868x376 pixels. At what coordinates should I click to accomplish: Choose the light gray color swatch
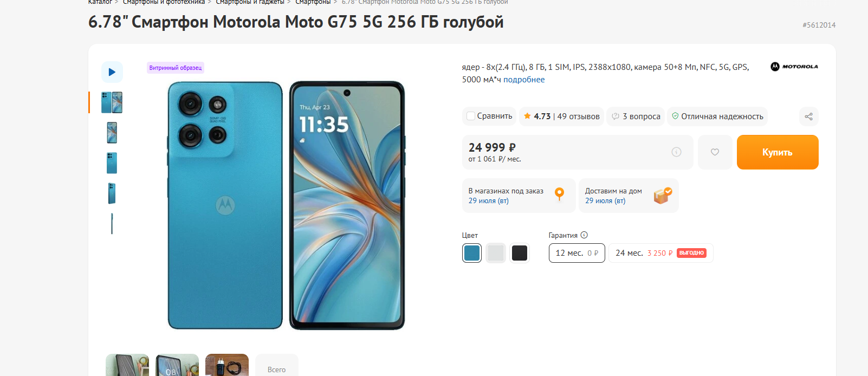[x=496, y=253]
